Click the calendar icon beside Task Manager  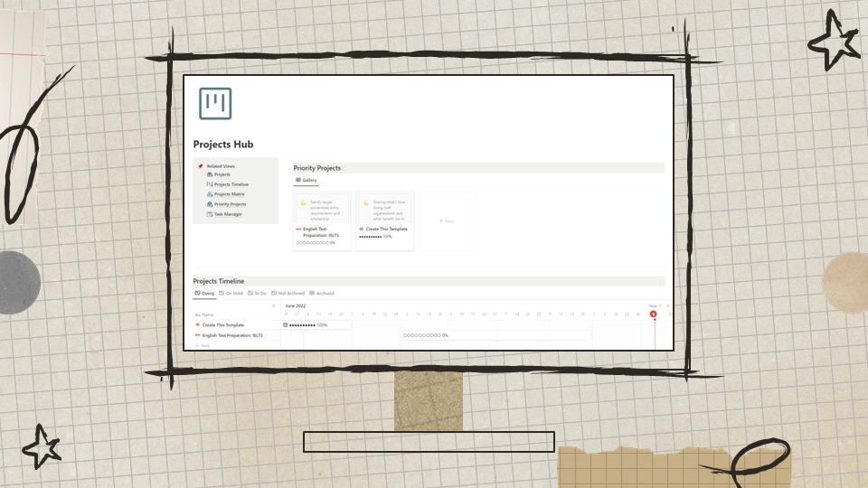(210, 214)
